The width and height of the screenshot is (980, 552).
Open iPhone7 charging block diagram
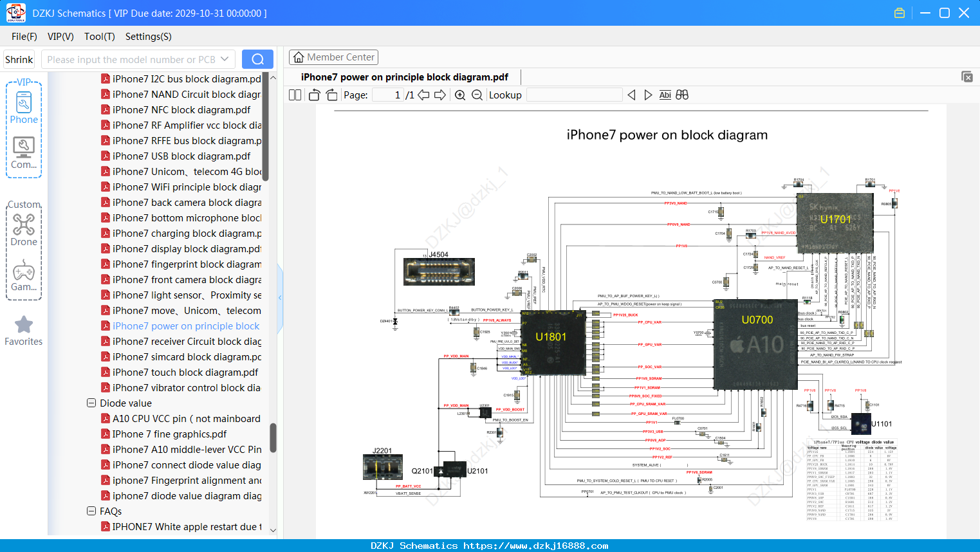click(x=181, y=234)
